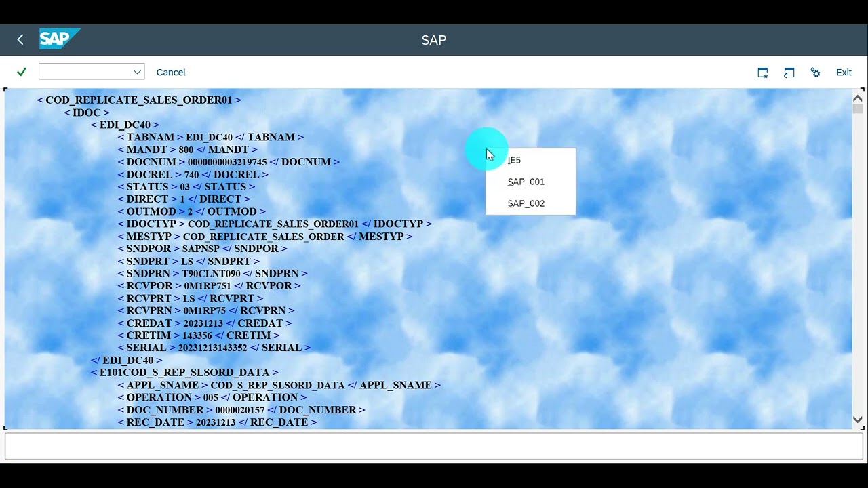Click the CRETIM 143356 line
868x488 pixels.
point(199,335)
